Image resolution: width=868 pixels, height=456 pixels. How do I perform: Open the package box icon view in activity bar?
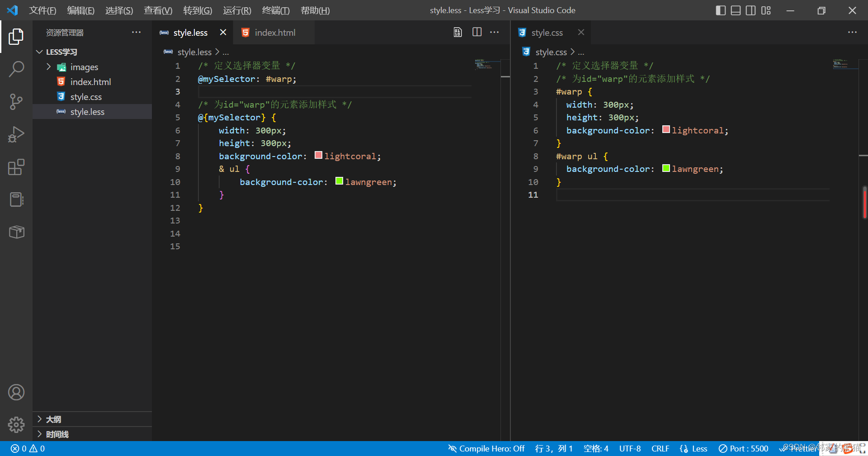[x=16, y=232]
